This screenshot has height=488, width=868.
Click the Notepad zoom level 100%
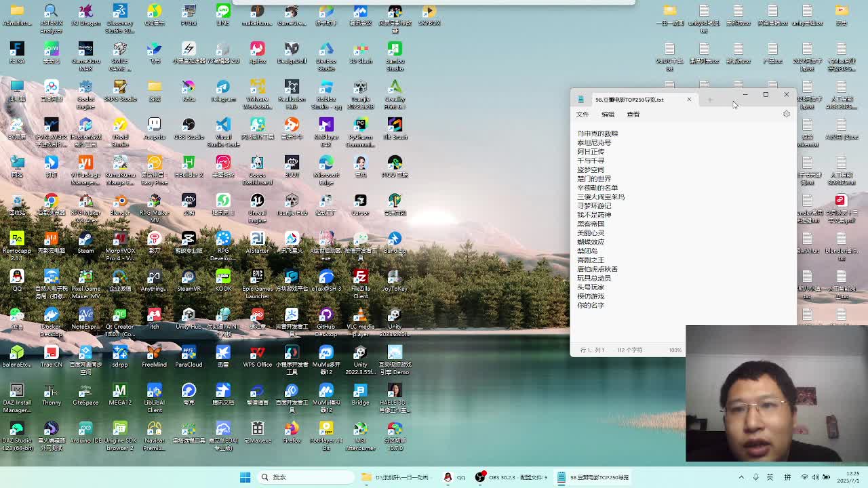675,350
